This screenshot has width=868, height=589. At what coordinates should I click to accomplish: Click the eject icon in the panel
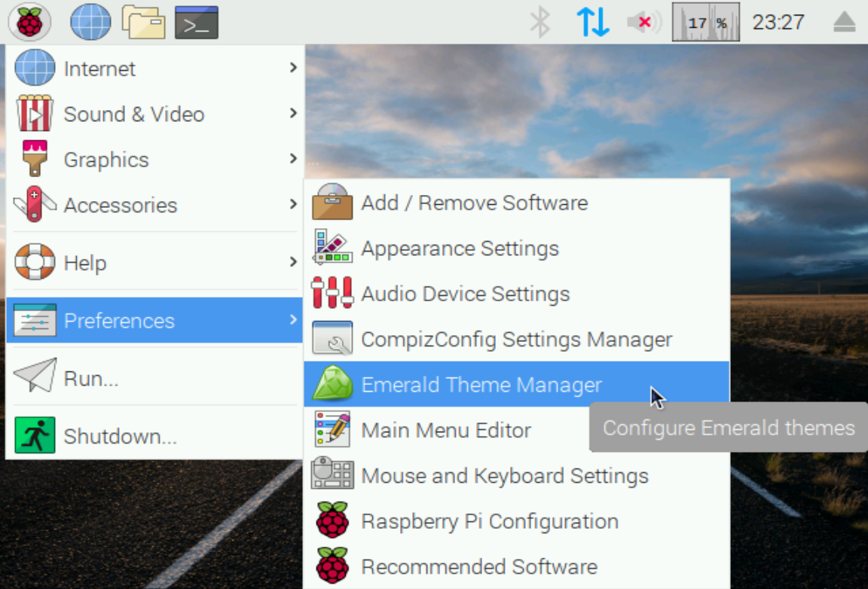(x=844, y=22)
